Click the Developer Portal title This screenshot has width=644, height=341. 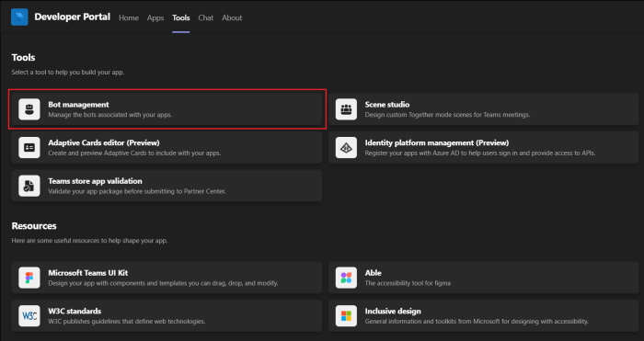73,17
